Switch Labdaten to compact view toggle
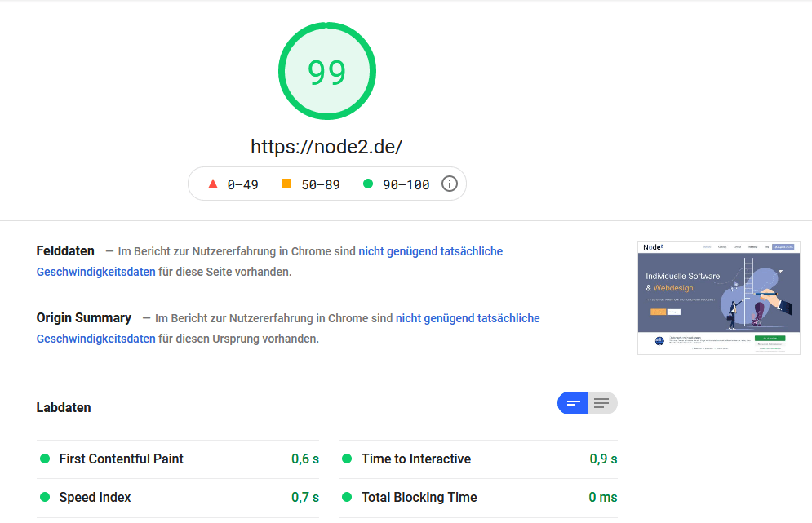 tap(572, 403)
